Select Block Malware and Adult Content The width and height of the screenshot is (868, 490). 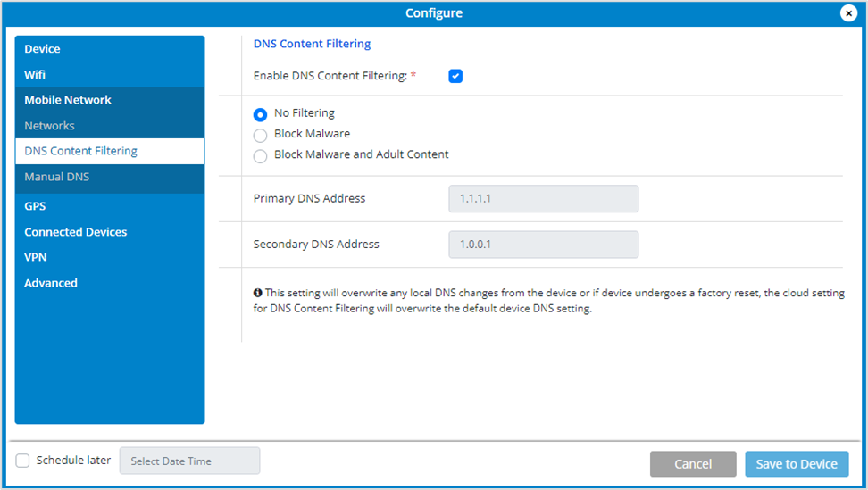click(260, 156)
